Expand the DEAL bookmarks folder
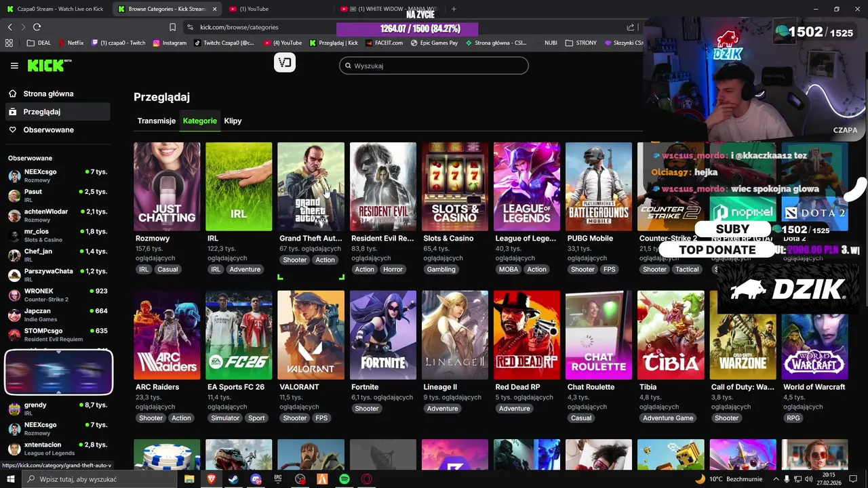 click(39, 43)
